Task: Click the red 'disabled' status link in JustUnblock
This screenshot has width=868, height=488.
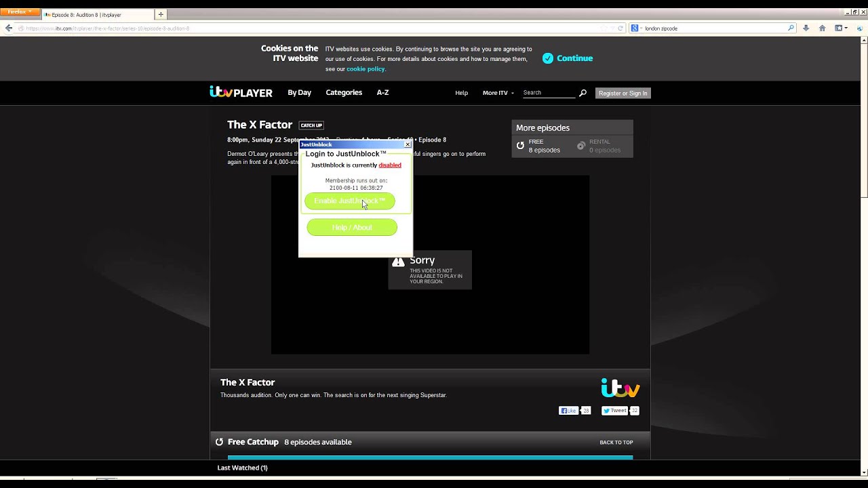Action: [390, 165]
